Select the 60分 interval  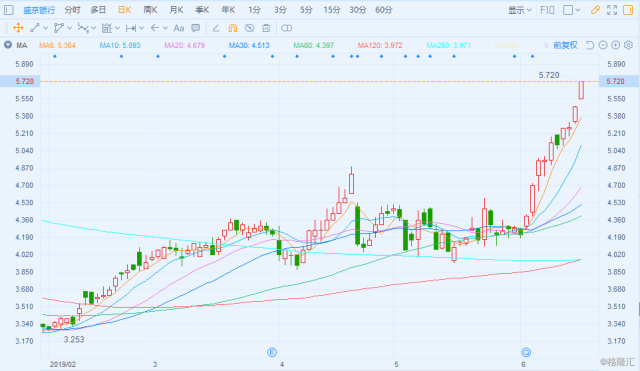click(x=384, y=10)
